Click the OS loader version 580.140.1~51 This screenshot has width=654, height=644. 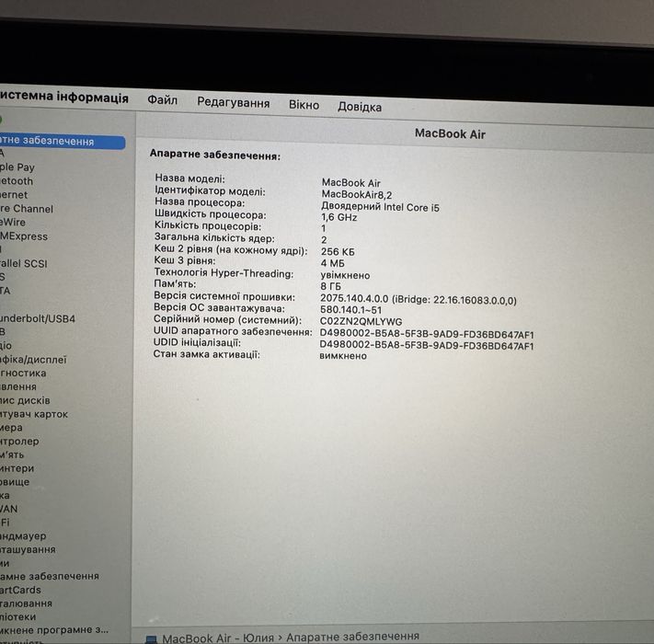click(x=350, y=310)
